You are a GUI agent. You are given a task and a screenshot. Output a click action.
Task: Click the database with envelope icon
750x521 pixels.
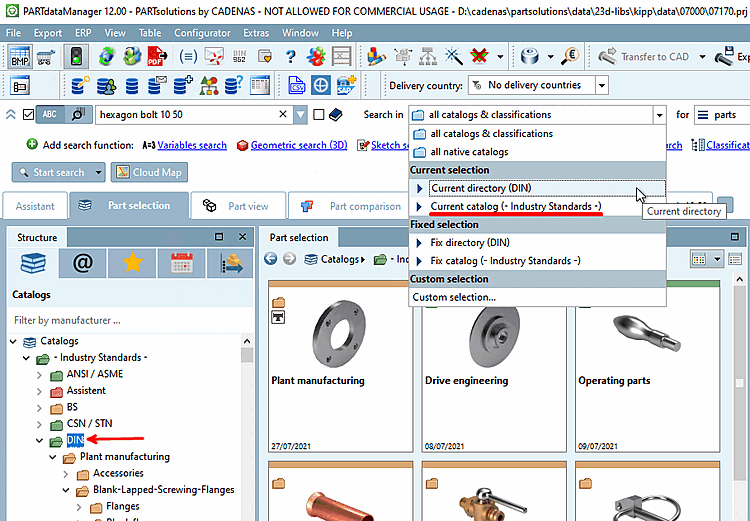coord(157,85)
